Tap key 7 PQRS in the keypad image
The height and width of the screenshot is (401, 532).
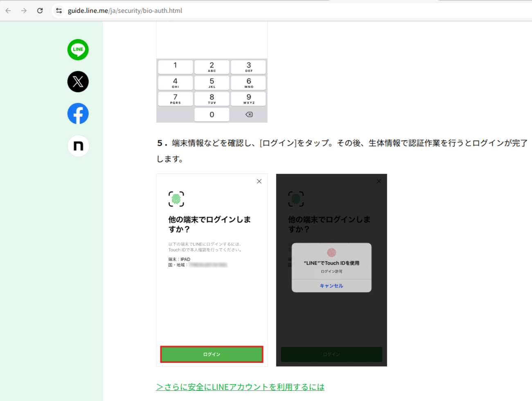point(175,99)
